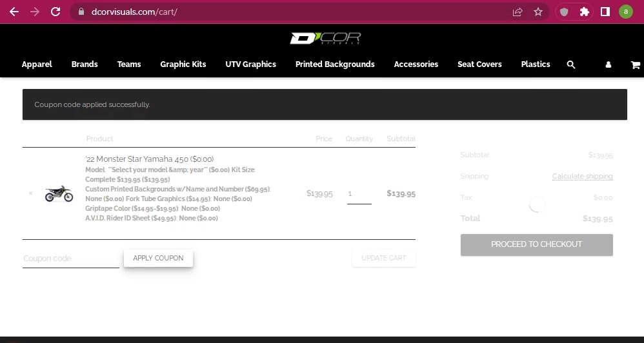
Task: Open the extensions puzzle icon
Action: [585, 12]
